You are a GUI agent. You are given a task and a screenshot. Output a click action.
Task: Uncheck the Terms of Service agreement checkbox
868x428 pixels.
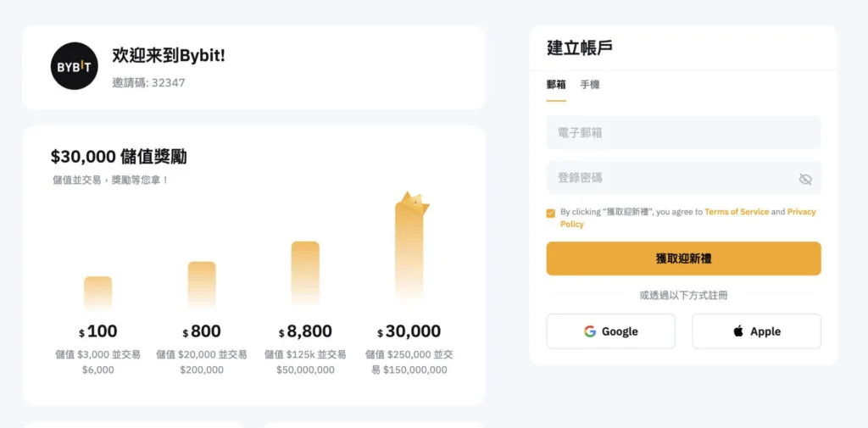[x=551, y=214]
